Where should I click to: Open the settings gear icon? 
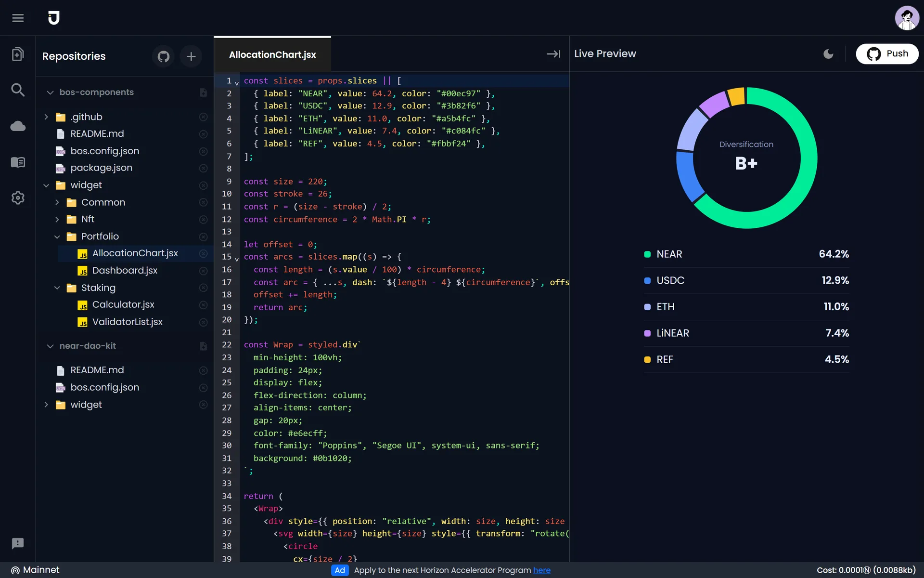(18, 198)
